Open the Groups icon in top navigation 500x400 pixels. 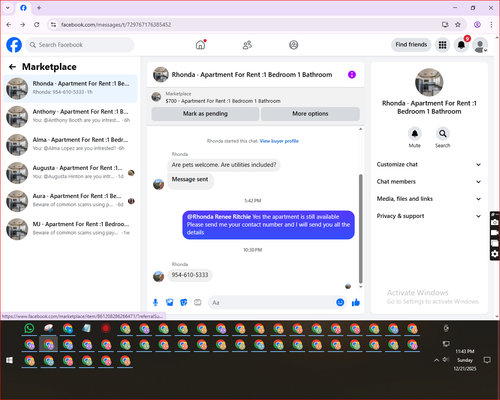pyautogui.click(x=294, y=45)
